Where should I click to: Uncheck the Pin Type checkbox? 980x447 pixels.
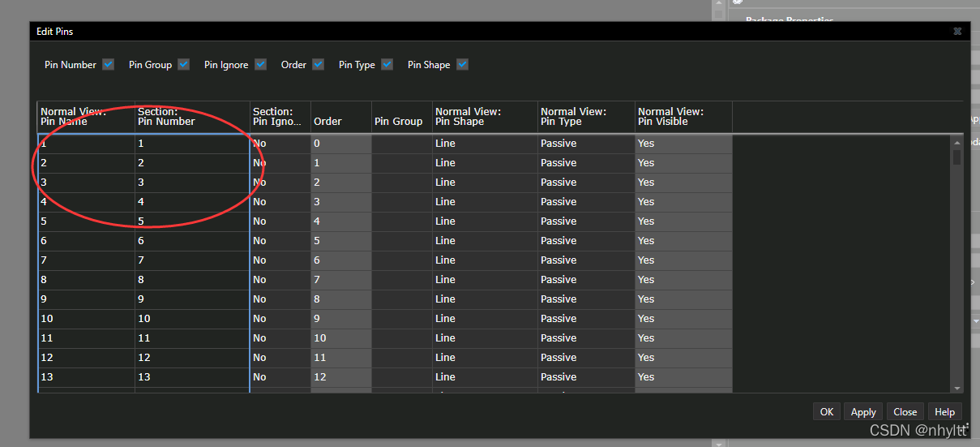387,65
